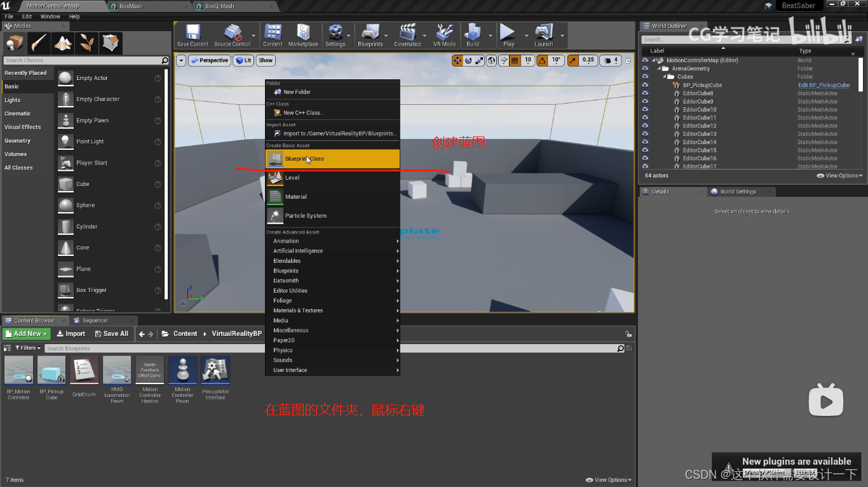
Task: Open the Window menu
Action: tap(50, 17)
